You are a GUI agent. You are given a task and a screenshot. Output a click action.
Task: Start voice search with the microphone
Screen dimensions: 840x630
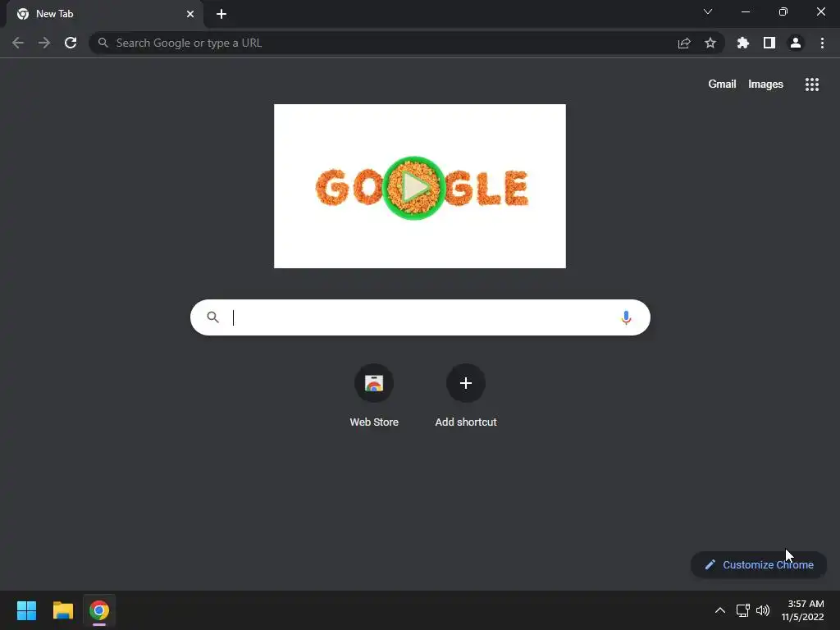click(x=626, y=317)
